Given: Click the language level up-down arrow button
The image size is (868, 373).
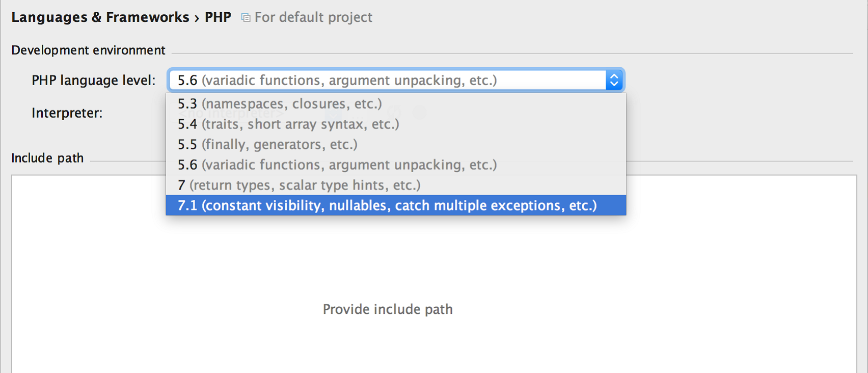Looking at the screenshot, I should click(x=614, y=81).
